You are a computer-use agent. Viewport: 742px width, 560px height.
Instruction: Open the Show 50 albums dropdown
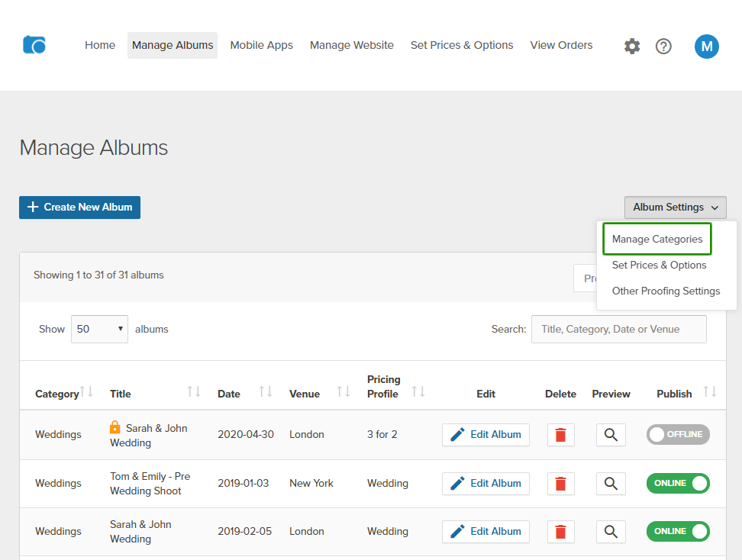(x=99, y=329)
